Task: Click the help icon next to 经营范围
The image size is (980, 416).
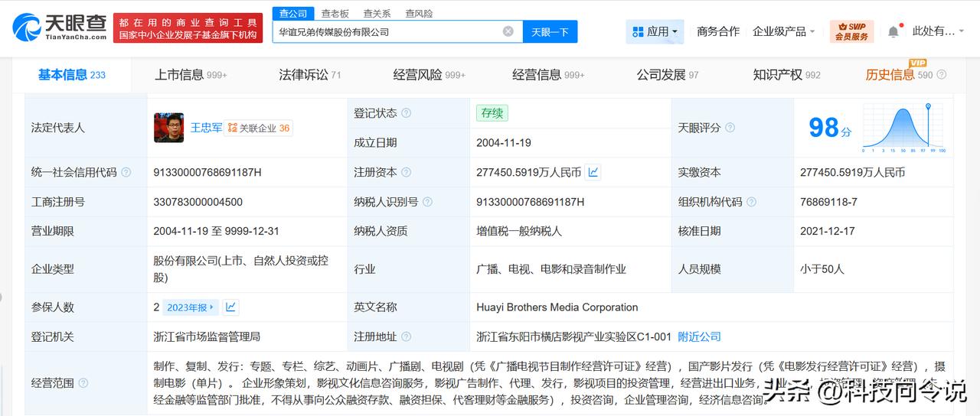Action: pos(83,383)
